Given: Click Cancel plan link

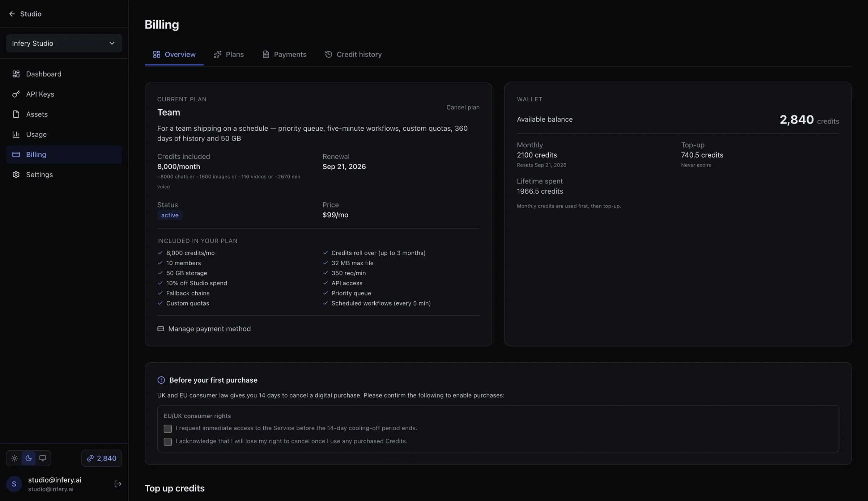Looking at the screenshot, I should [x=463, y=108].
